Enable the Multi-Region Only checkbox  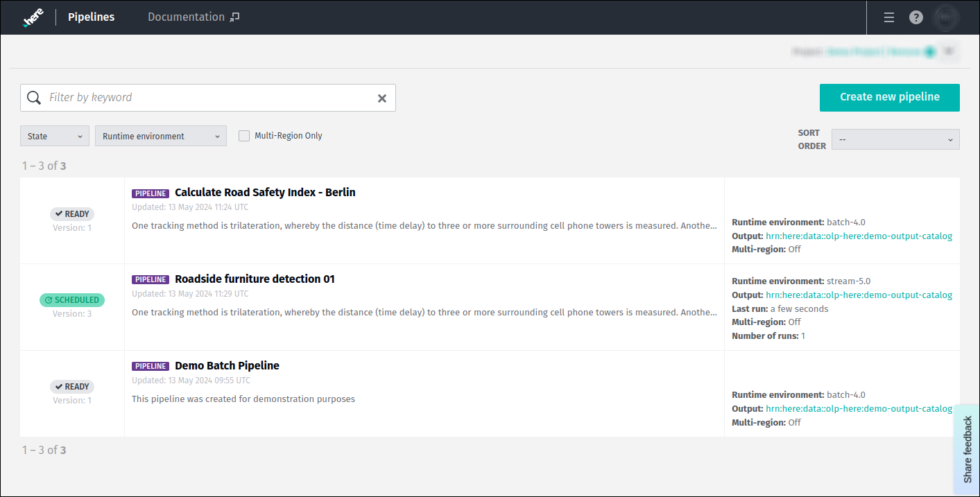click(244, 135)
